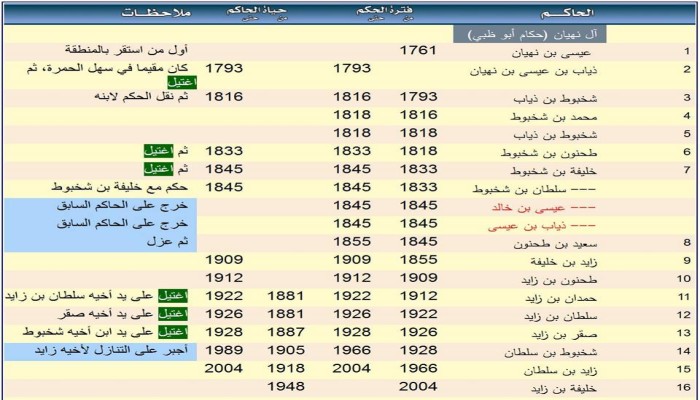Select the name "محمد بن شخبوط"

[554, 117]
